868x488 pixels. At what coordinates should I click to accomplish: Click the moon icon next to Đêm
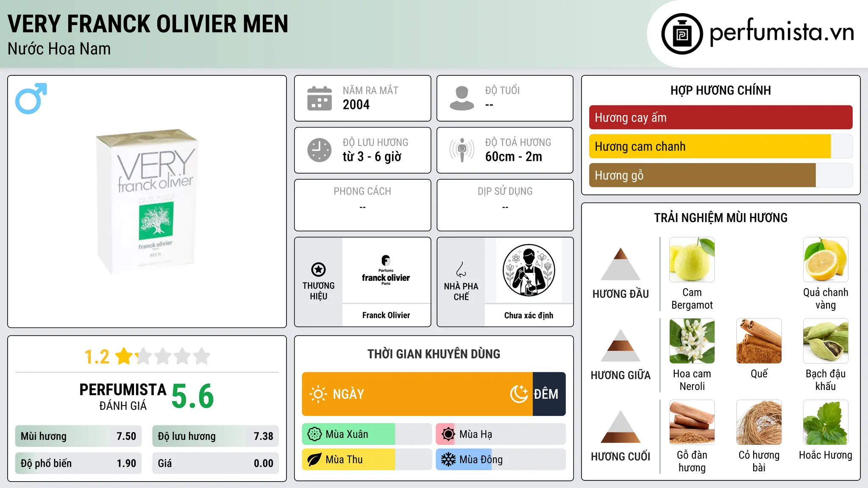519,394
